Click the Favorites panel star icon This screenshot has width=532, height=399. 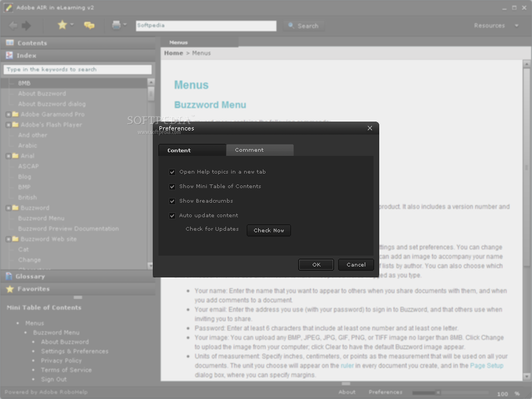(x=10, y=289)
